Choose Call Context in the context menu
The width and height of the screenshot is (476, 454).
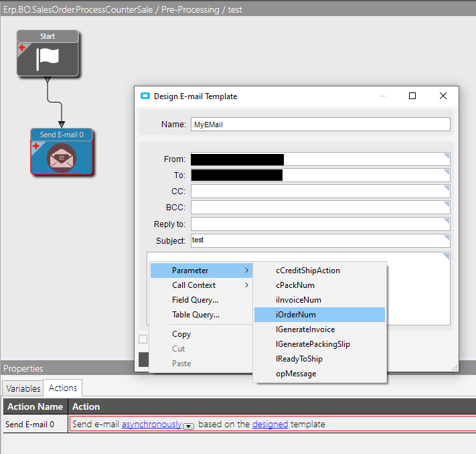point(202,285)
